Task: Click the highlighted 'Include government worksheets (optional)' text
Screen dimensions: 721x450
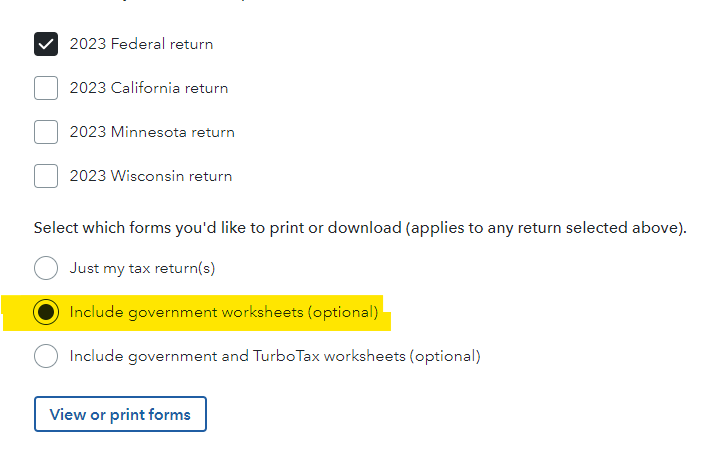Action: (x=224, y=312)
